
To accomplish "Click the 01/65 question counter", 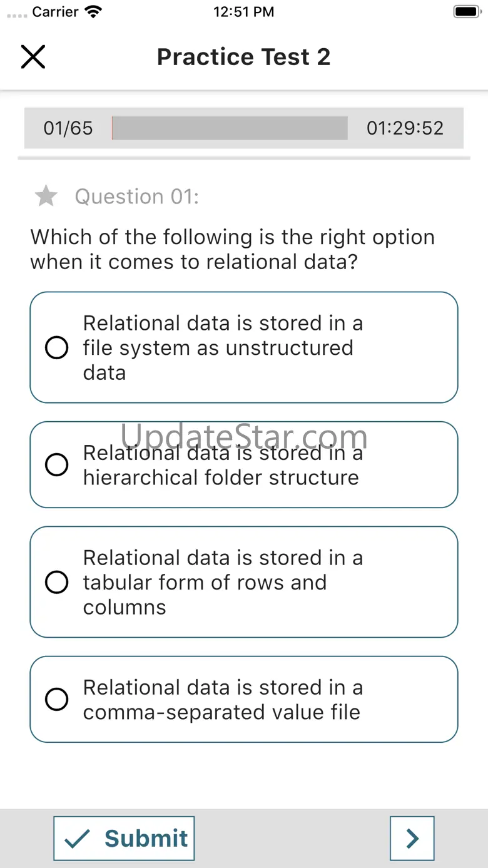I will pos(68,128).
